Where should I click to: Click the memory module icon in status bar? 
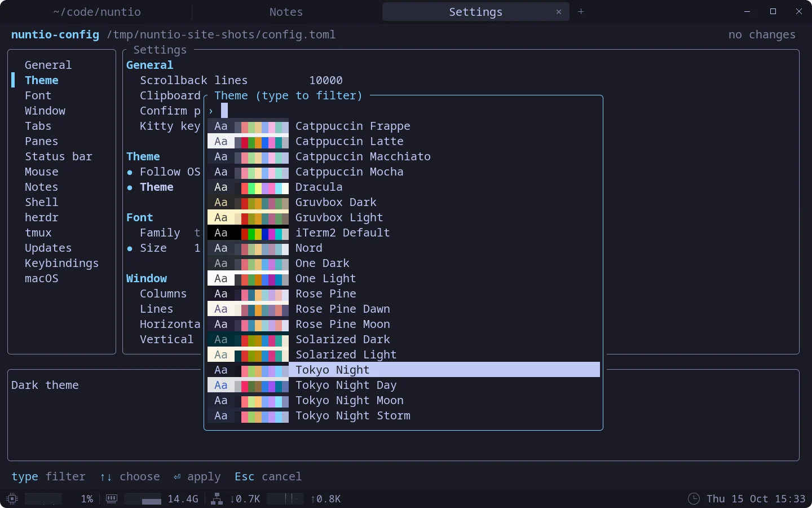click(x=112, y=499)
